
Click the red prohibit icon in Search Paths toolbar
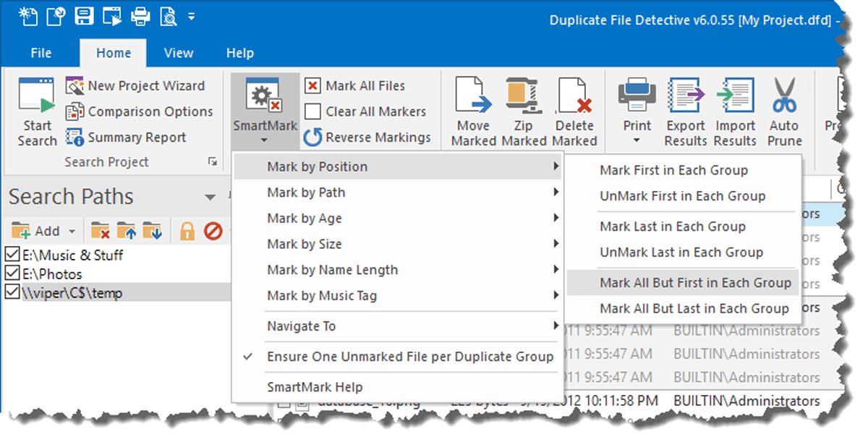[212, 231]
